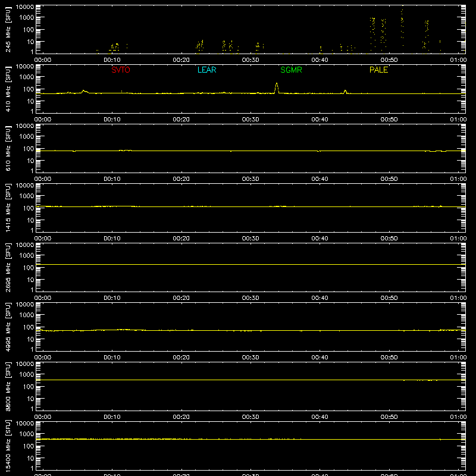
Task: Click the 00:50 label under the 610 MHz panel
Action: [389, 179]
